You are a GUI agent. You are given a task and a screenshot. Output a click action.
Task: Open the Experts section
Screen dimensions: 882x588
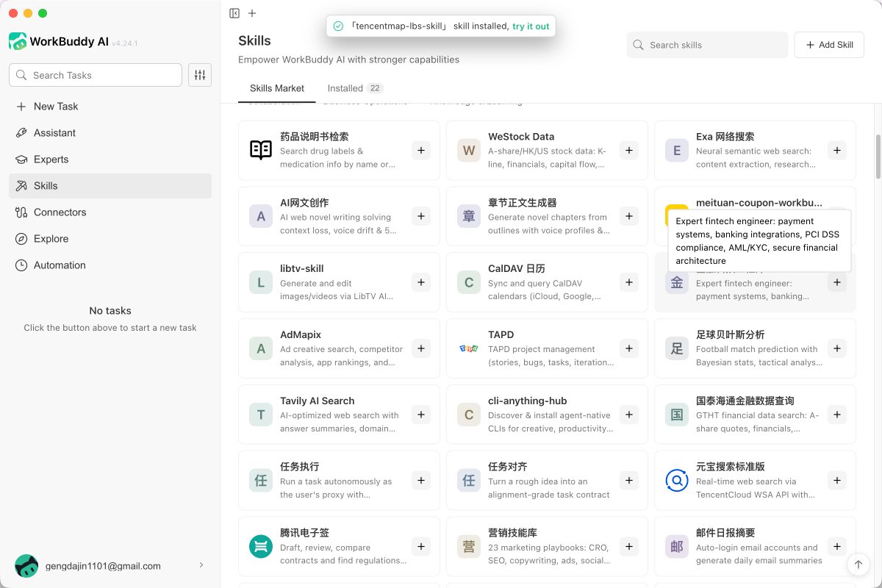click(110, 159)
